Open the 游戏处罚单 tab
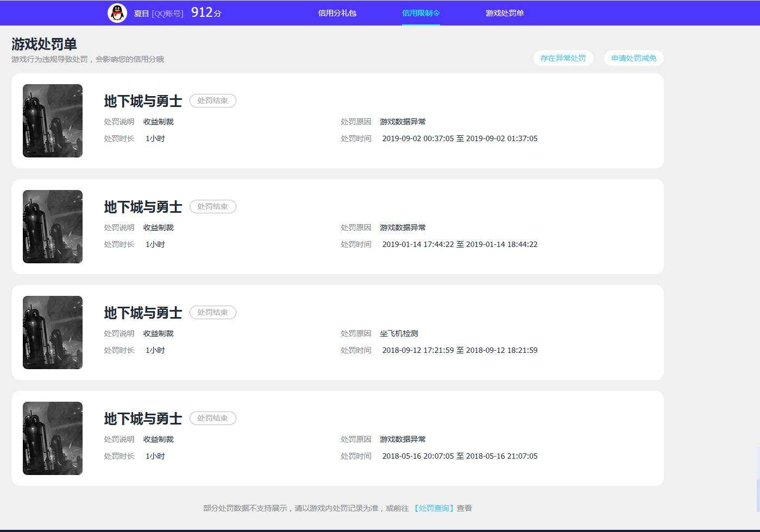Screen dimensions: 760x532 [505, 13]
